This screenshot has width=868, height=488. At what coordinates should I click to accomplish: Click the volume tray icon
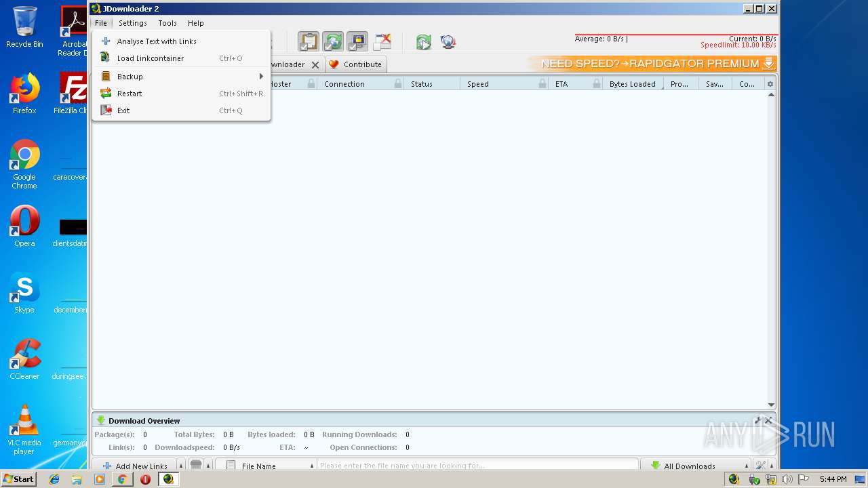coord(787,479)
